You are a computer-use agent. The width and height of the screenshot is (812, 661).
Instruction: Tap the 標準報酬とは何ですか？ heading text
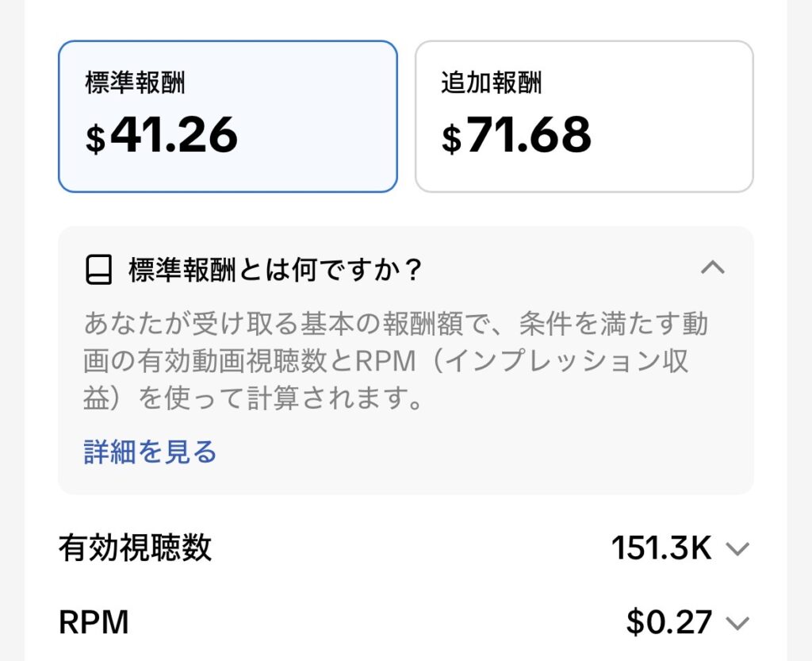275,271
